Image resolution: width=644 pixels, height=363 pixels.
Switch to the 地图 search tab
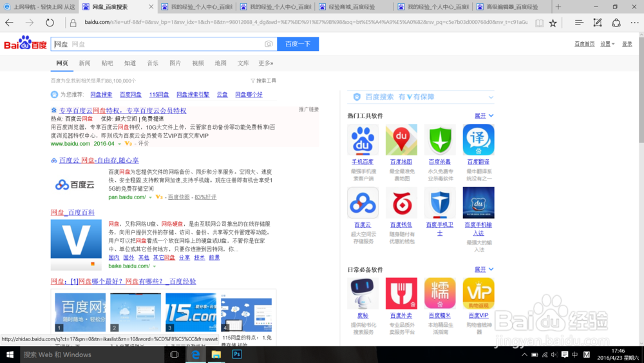[x=220, y=63]
